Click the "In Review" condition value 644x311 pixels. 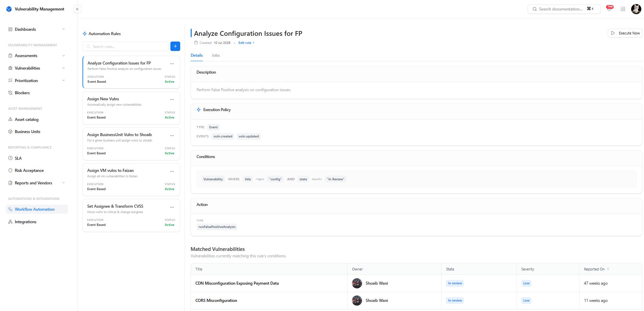335,179
